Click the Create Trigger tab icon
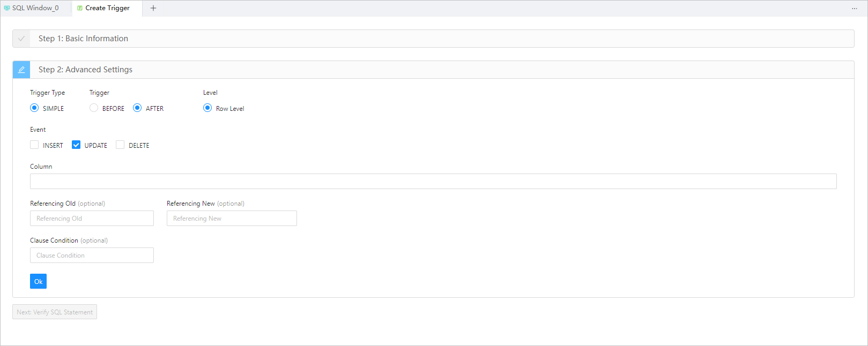This screenshot has width=868, height=346. pos(80,8)
